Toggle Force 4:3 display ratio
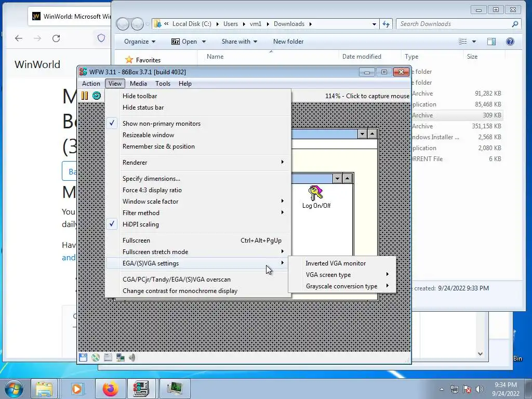 pos(198,190)
